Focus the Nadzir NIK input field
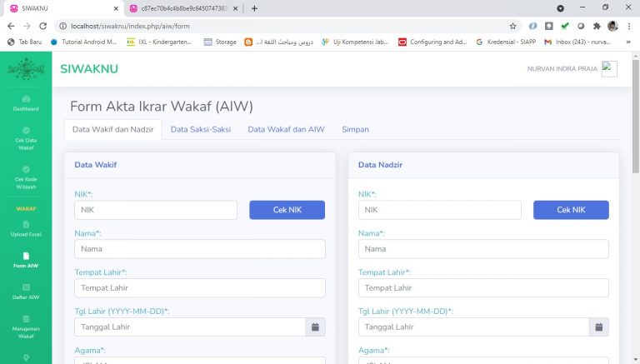Viewport: 640px width, 364px height. tap(440, 210)
